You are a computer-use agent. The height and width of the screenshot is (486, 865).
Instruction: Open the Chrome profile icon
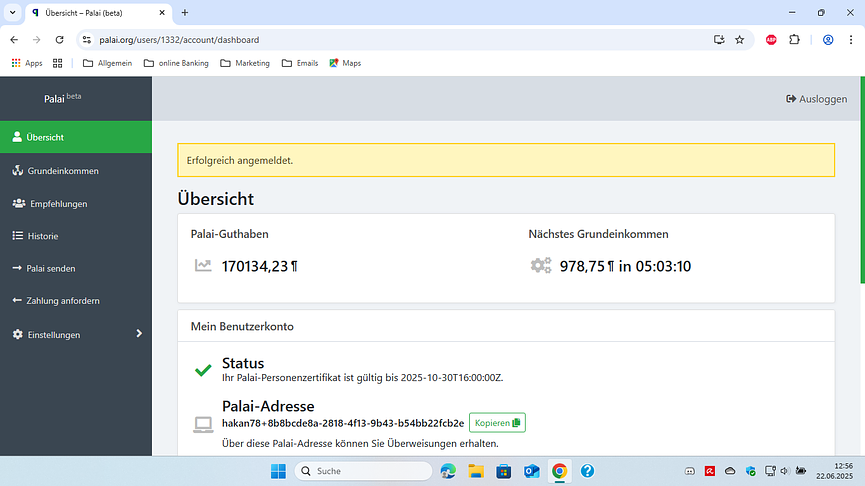(828, 40)
